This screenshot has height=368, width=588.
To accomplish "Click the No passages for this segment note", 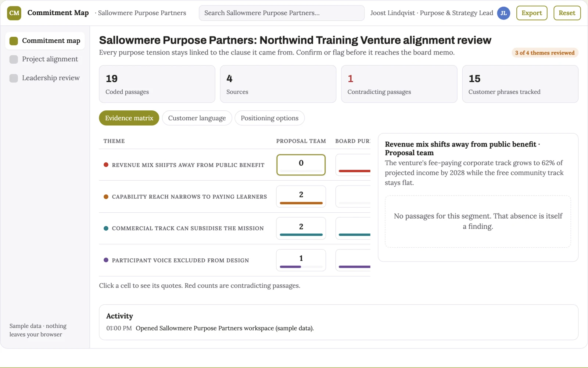I will 478,221.
